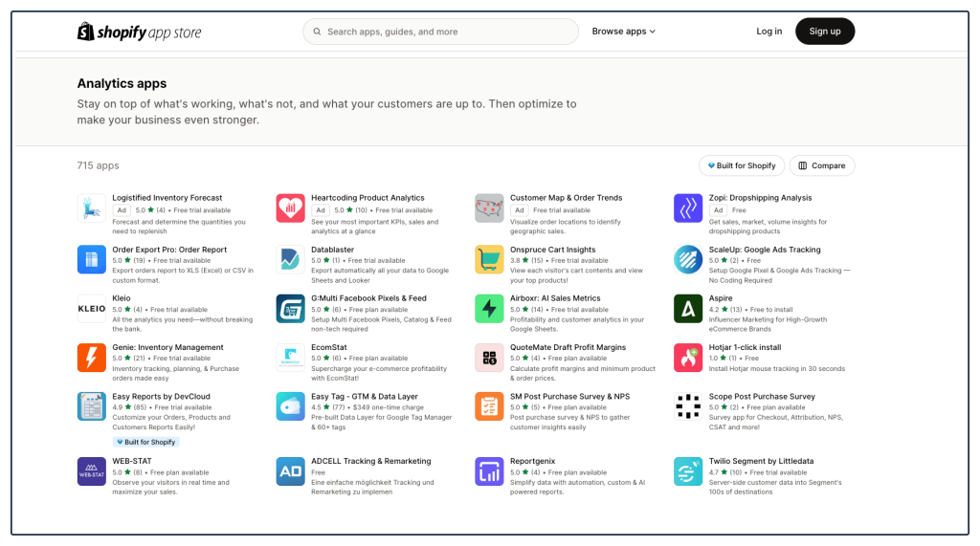Open the Customer Map & Order Trends icon
Image resolution: width=980 pixels, height=546 pixels.
(489, 208)
